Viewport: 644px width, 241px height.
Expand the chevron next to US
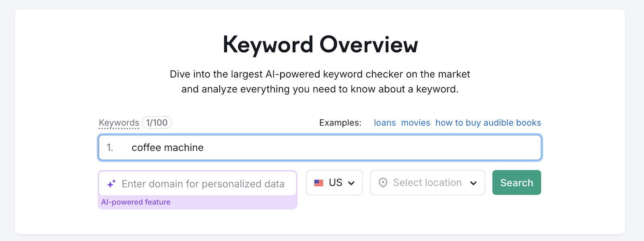click(x=351, y=183)
